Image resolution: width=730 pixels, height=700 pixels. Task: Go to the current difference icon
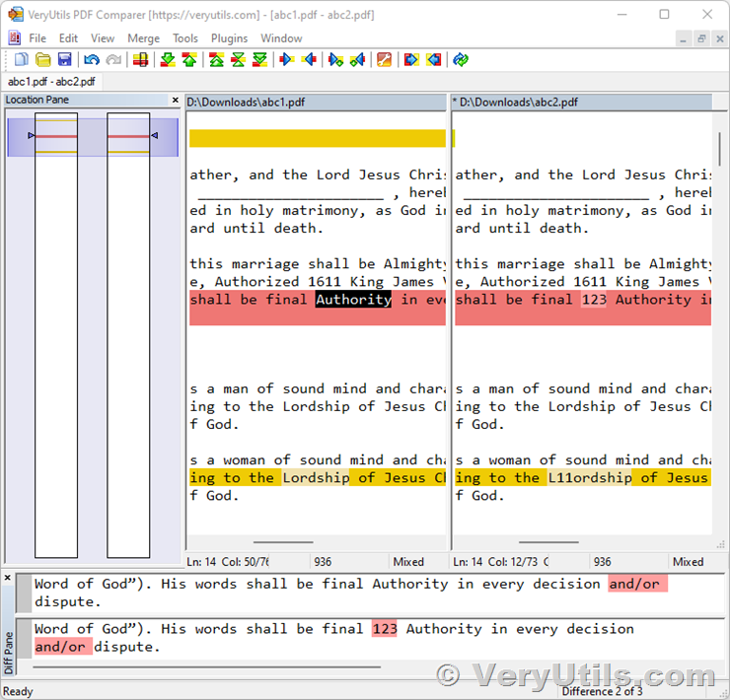(x=239, y=59)
